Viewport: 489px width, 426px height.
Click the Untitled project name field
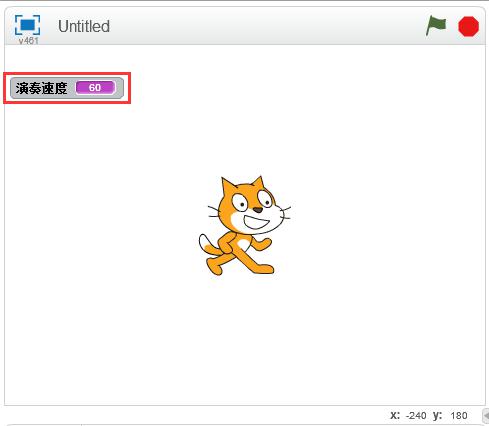click(84, 26)
